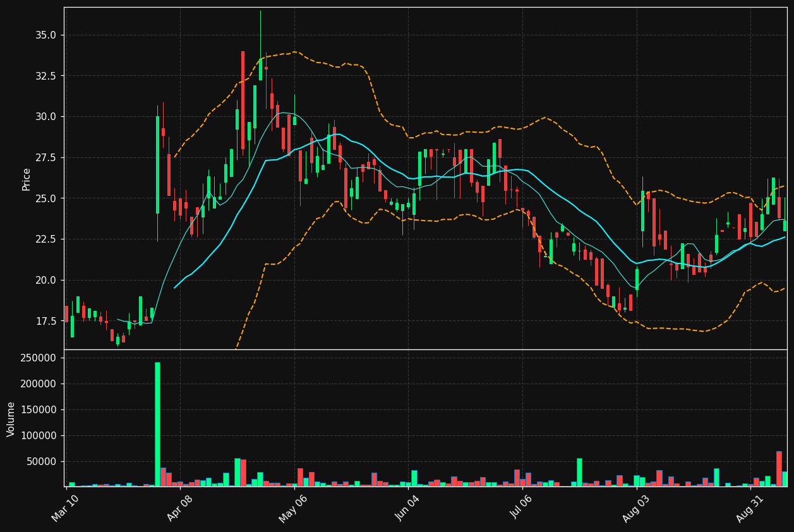Screen dimensions: 794x532
Task: Click the 'Jun 04' date label
Action: [407, 509]
